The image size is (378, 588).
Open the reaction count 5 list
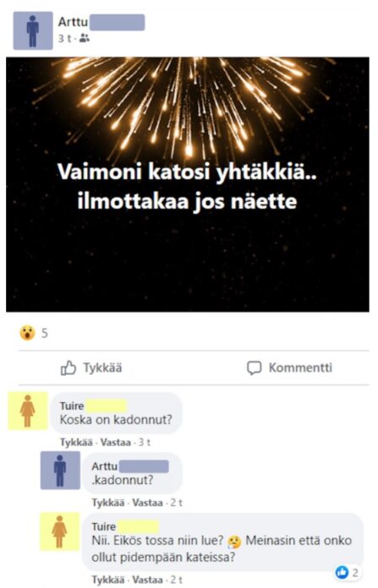point(45,333)
